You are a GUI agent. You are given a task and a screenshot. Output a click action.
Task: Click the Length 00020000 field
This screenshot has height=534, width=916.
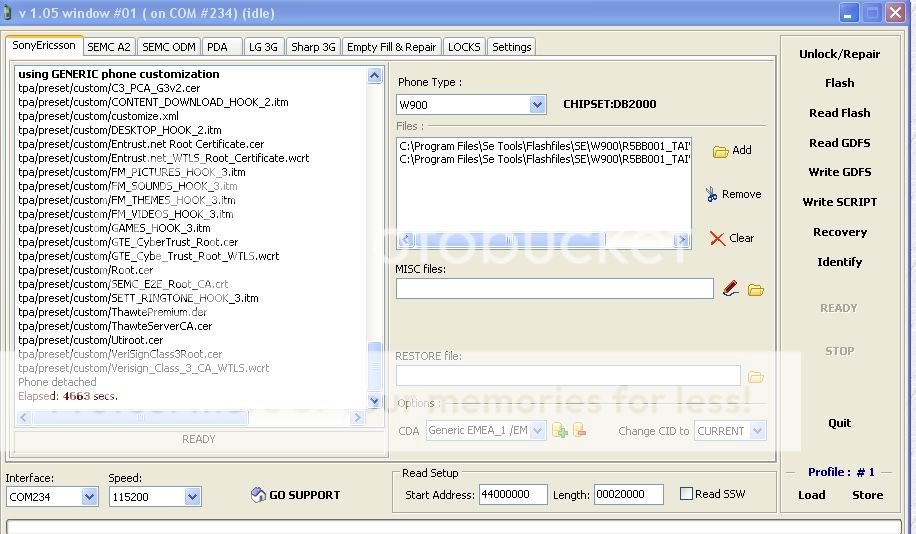click(x=629, y=494)
